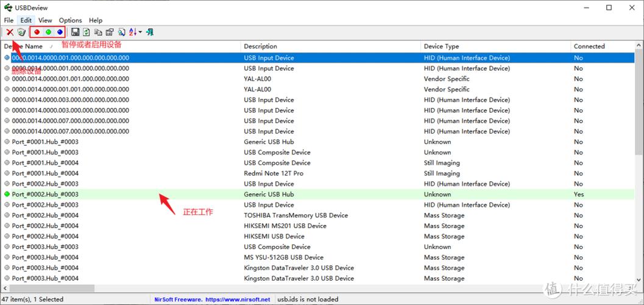Click the vertical scrollbar down arrow
Viewport: 644px width, 305px height.
[639, 279]
